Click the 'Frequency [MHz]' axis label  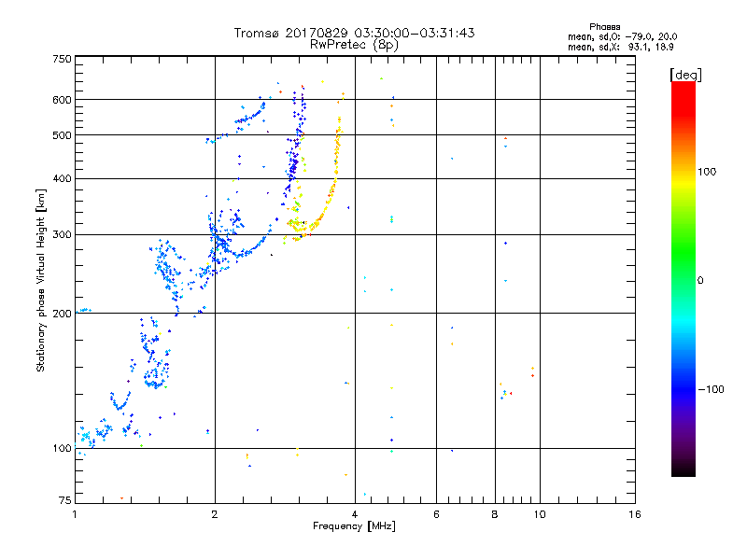pyautogui.click(x=354, y=526)
